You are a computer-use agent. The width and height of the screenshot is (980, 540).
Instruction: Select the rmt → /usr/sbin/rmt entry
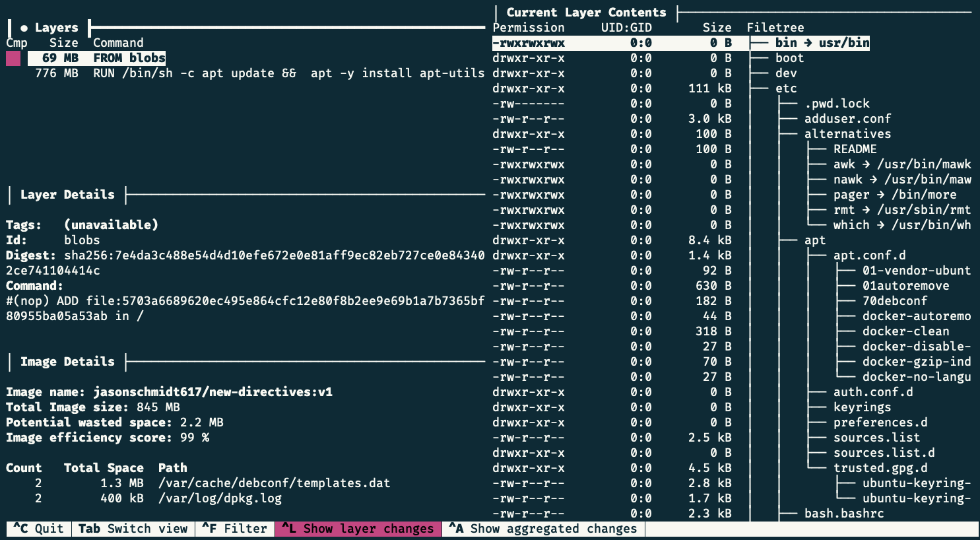pyautogui.click(x=902, y=210)
